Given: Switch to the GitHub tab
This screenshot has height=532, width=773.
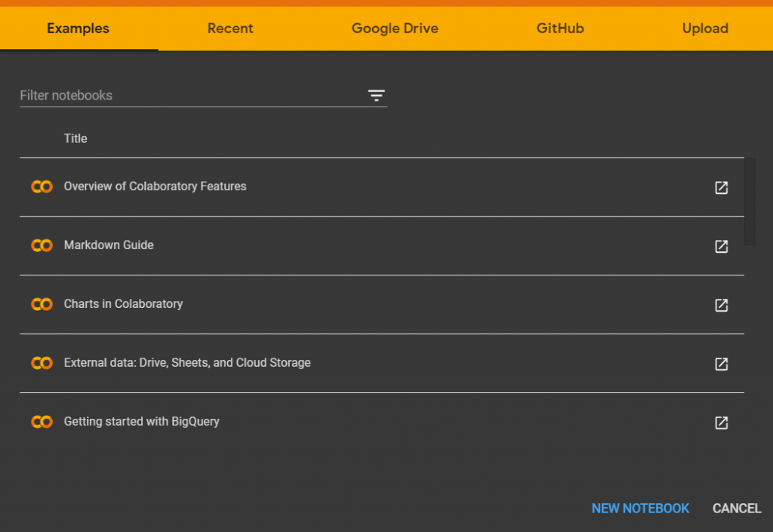Looking at the screenshot, I should [560, 28].
